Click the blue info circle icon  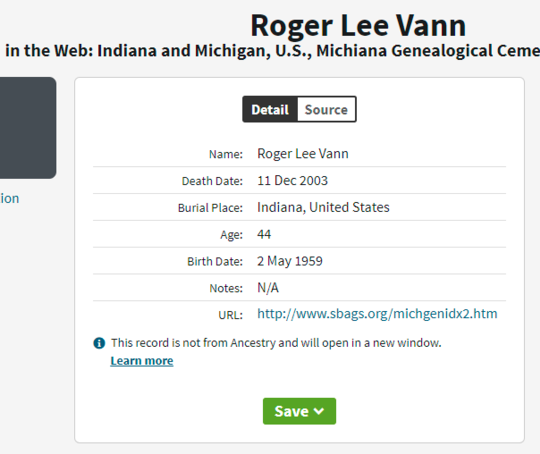click(99, 343)
